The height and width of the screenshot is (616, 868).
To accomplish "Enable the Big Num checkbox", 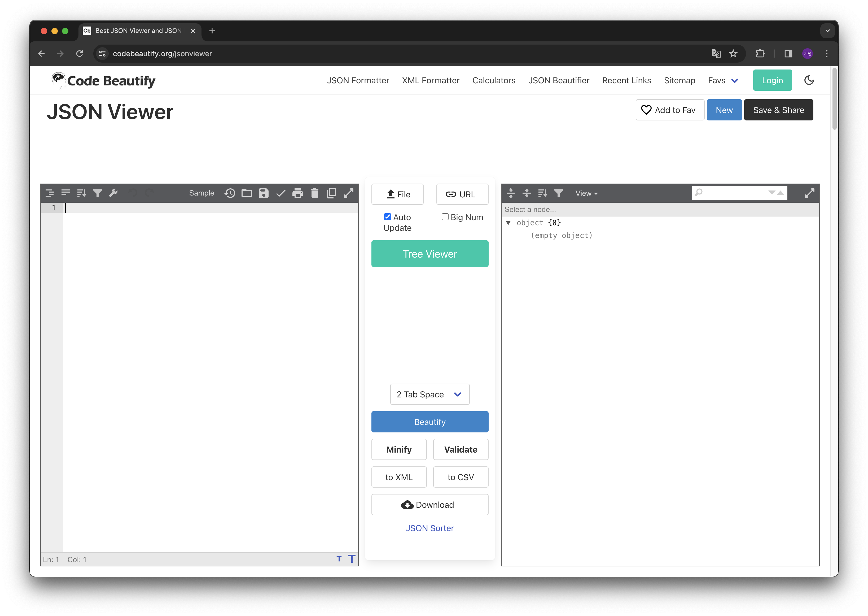I will (445, 217).
